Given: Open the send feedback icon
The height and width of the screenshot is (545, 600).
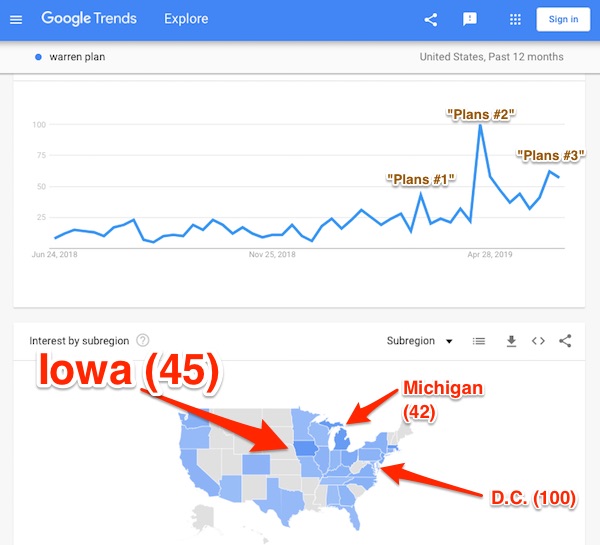Looking at the screenshot, I should pyautogui.click(x=470, y=19).
